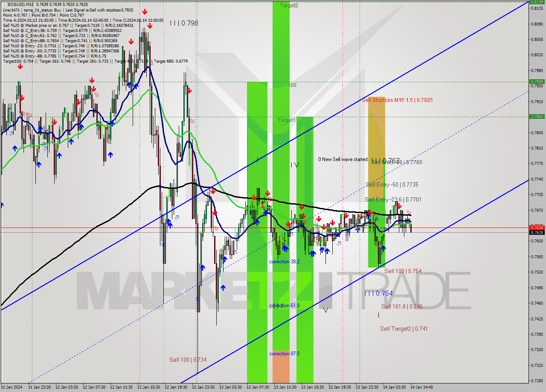Click the 'I V' wave label

coord(295,164)
